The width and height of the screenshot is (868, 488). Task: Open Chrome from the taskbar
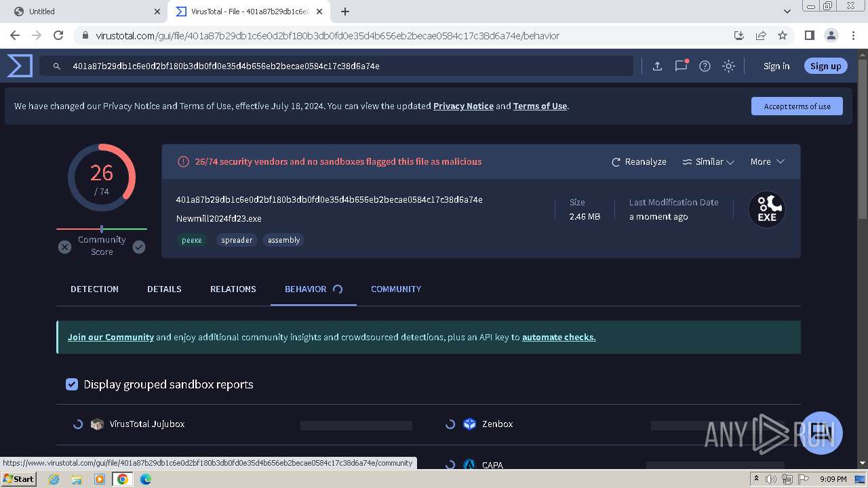(122, 479)
